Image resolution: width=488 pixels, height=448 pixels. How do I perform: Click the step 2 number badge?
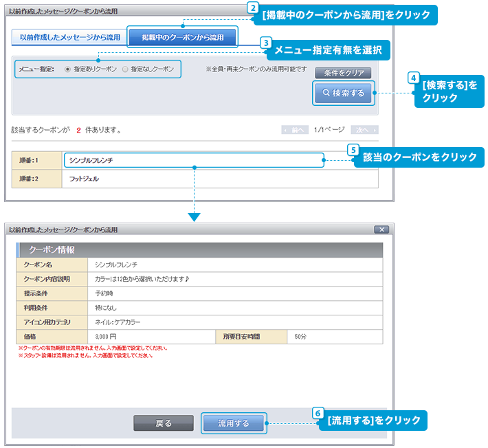point(253,8)
